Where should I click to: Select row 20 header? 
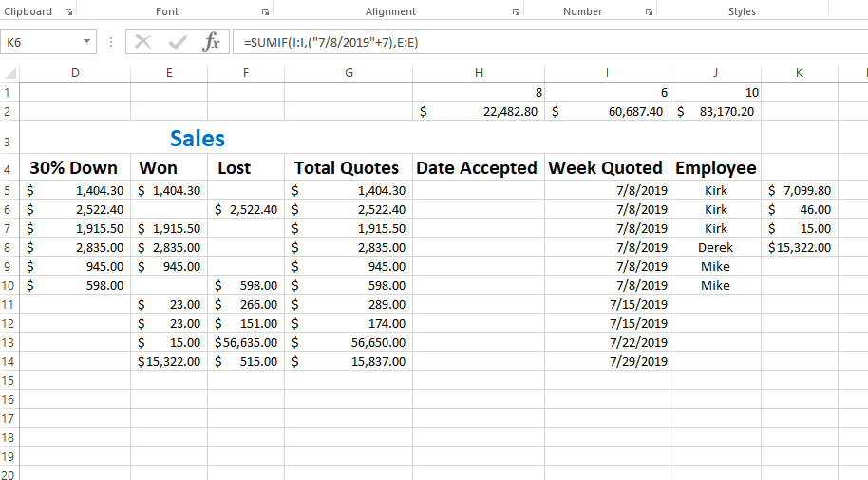8,474
